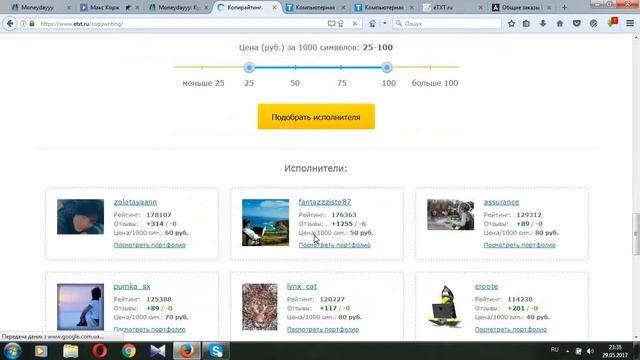Launch Google Chrome from the taskbar
Viewport: 640px width, 360px height.
pyautogui.click(x=129, y=351)
